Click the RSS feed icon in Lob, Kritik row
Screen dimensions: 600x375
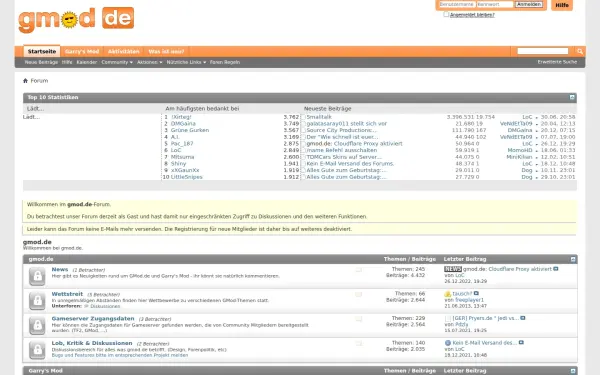click(x=359, y=343)
